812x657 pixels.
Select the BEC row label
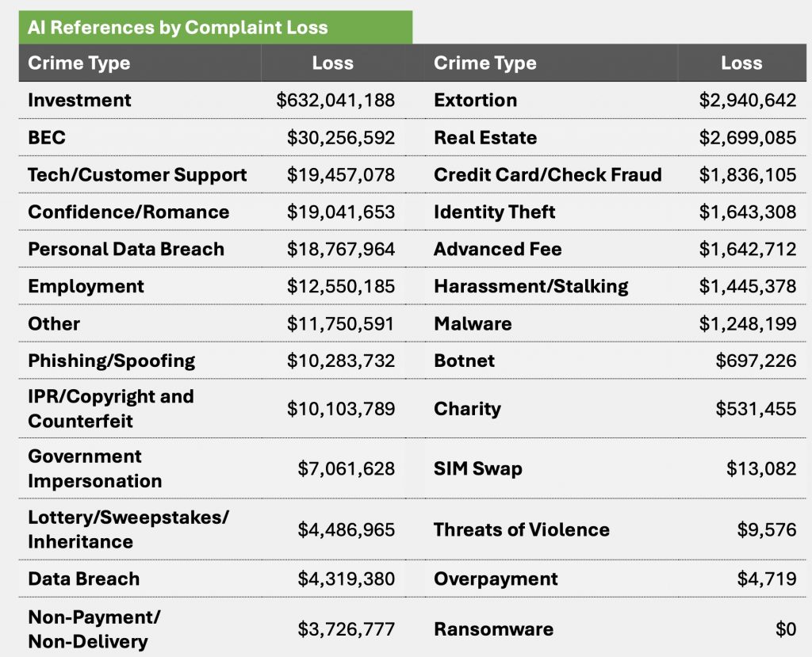pyautogui.click(x=47, y=138)
